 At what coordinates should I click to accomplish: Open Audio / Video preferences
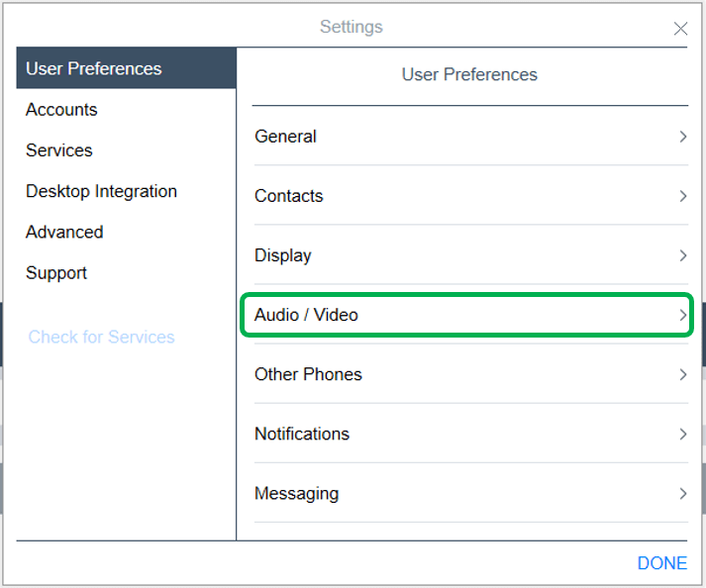307,315
